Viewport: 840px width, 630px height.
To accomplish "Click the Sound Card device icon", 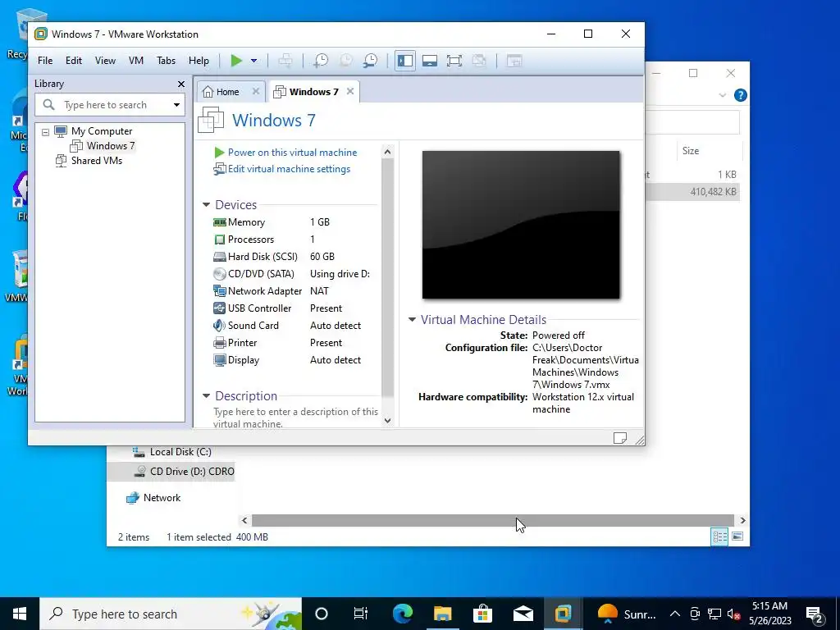I will click(220, 325).
